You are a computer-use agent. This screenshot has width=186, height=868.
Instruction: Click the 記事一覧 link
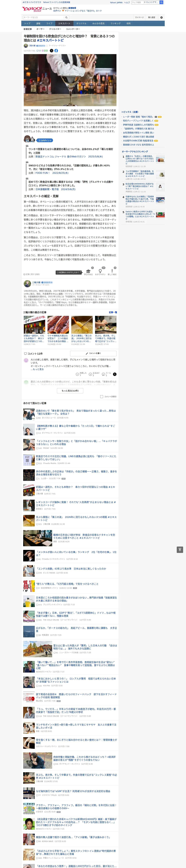[113, 312]
